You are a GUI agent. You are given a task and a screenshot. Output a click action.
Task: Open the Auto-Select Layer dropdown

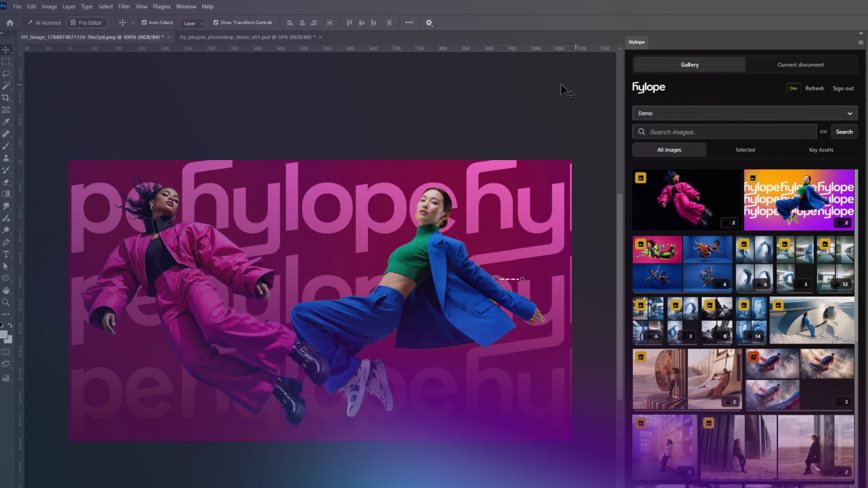click(x=193, y=23)
